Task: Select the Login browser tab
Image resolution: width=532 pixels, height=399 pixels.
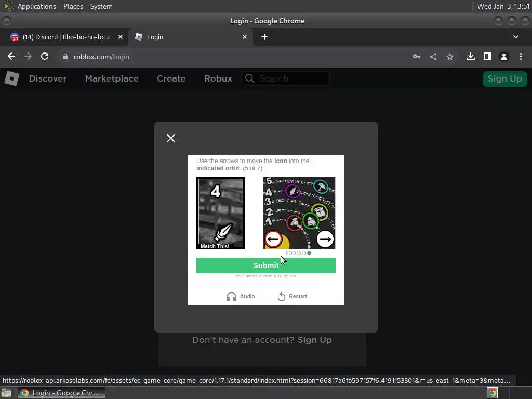Action: pos(190,37)
